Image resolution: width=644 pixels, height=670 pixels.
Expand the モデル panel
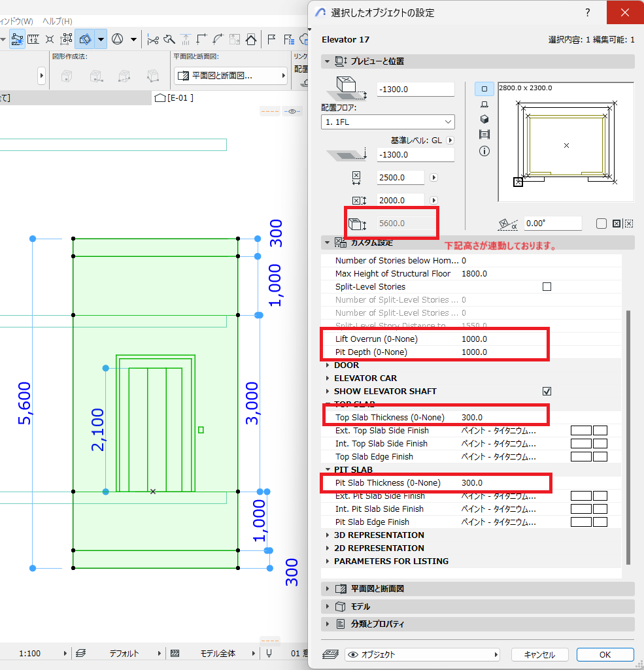477,607
